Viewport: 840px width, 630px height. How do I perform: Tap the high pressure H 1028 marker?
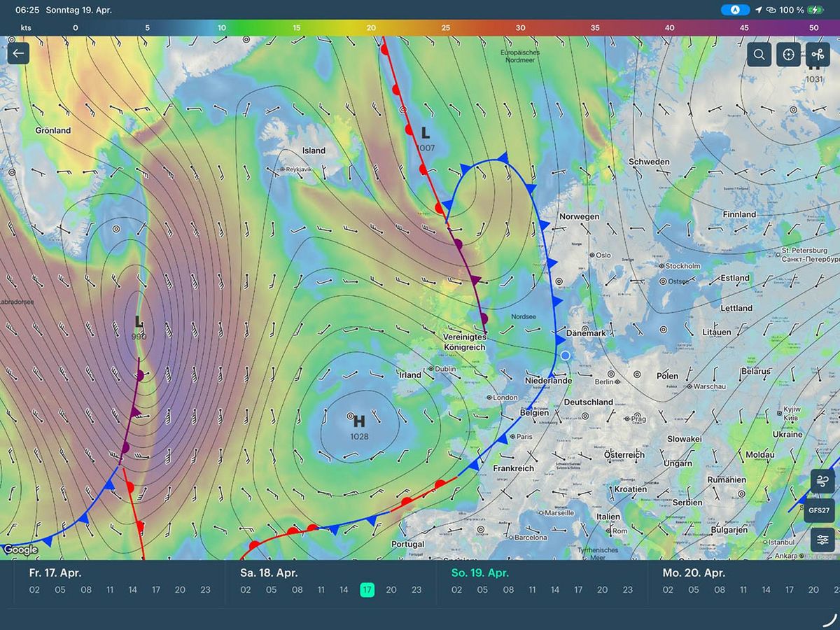359,421
